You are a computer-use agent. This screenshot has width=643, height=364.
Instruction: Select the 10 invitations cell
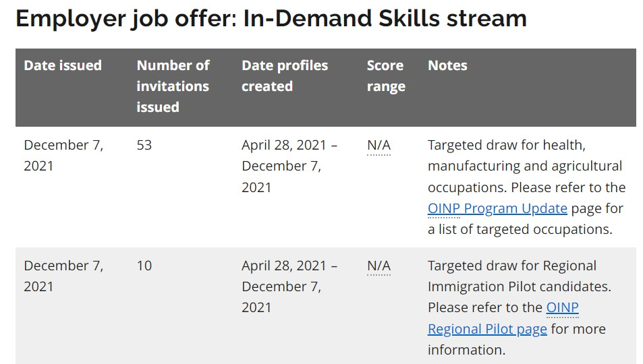[144, 266]
